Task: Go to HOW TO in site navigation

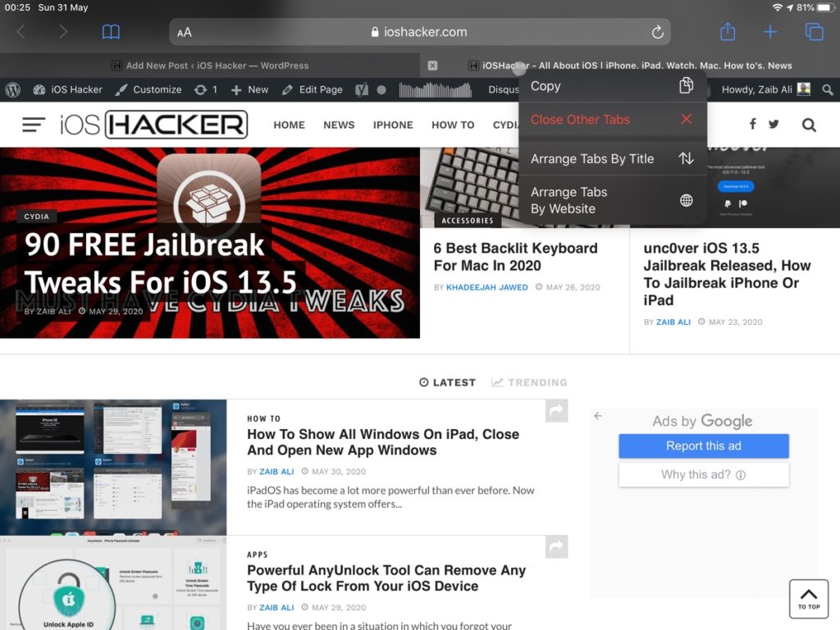Action: coord(453,125)
